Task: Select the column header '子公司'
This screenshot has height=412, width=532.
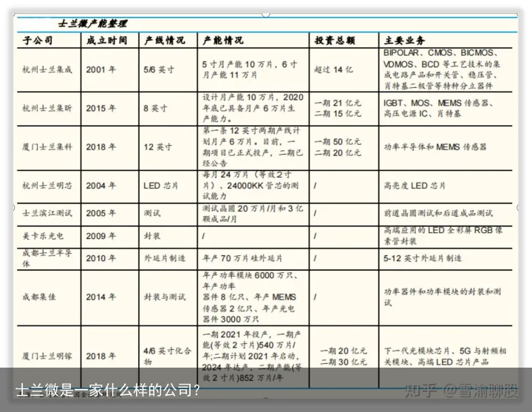Action: [38, 41]
